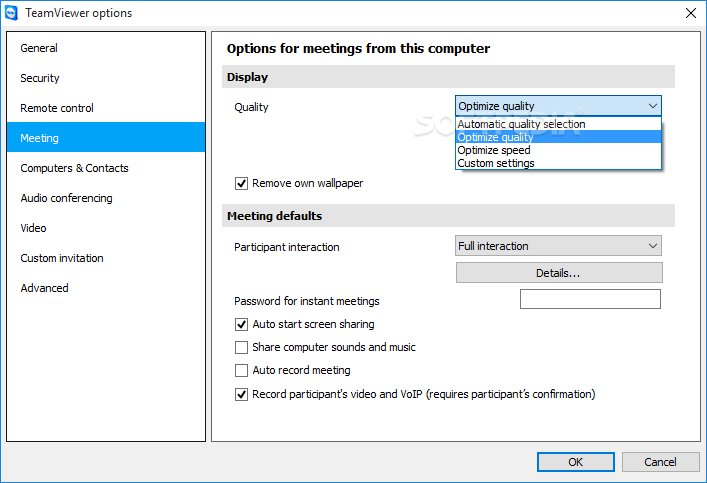Select Optimize speed from the list
This screenshot has width=707, height=483.
[558, 150]
